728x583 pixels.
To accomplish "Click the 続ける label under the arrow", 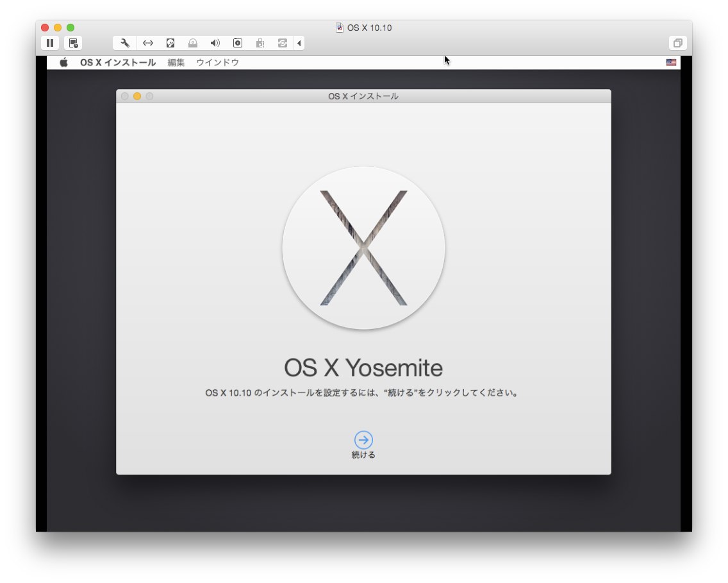I will point(363,455).
